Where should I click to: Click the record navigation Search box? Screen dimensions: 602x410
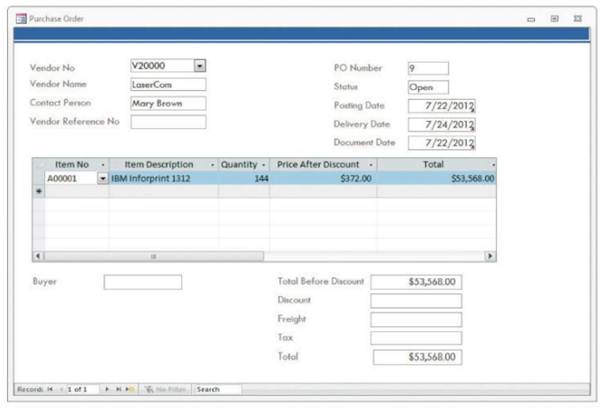pyautogui.click(x=217, y=389)
